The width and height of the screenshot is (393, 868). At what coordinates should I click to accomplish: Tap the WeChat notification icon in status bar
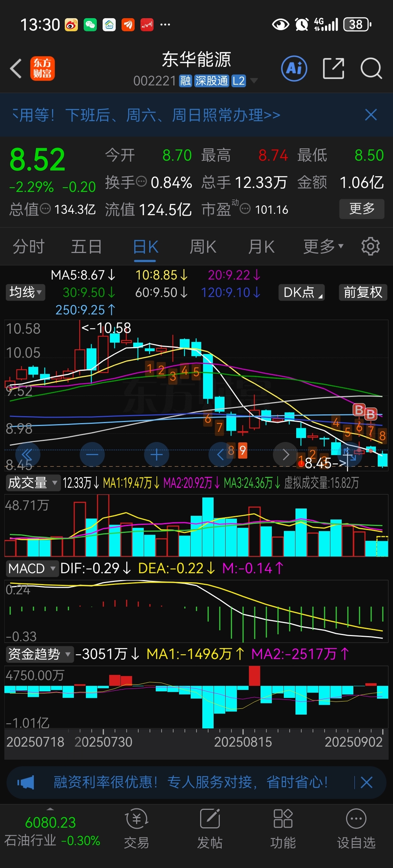(90, 25)
